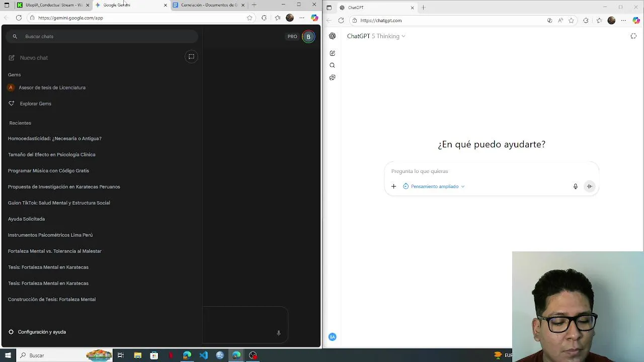The height and width of the screenshot is (362, 644).
Task: Reload the Gemini page
Action: tap(19, 18)
